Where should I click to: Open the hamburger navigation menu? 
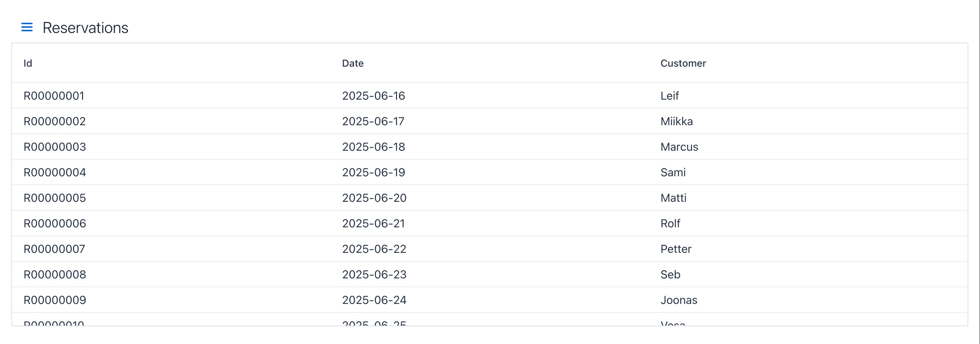pyautogui.click(x=27, y=27)
